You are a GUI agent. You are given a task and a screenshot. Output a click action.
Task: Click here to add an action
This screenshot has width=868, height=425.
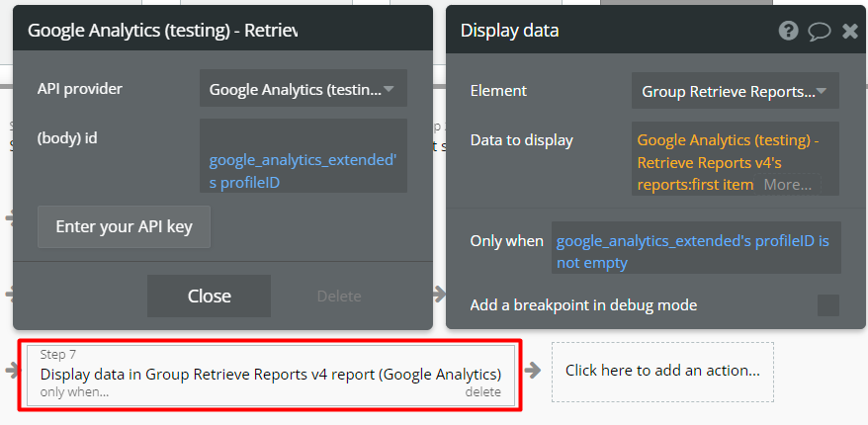[662, 372]
